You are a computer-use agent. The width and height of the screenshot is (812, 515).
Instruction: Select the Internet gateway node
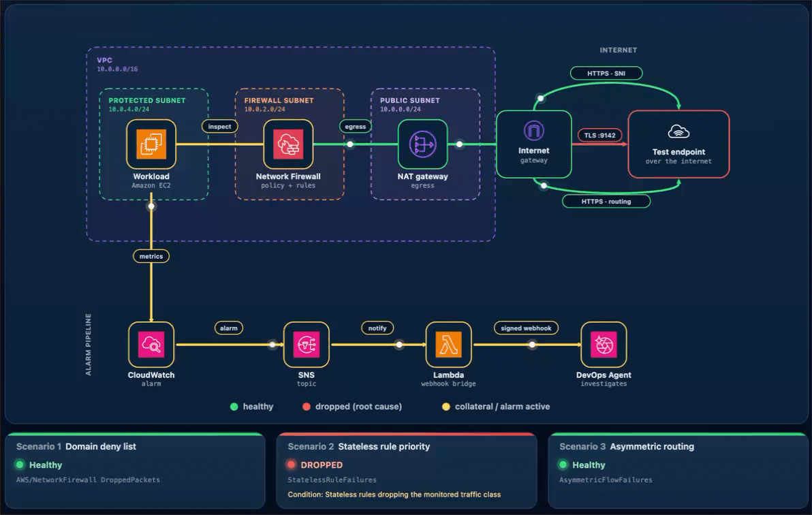534,144
